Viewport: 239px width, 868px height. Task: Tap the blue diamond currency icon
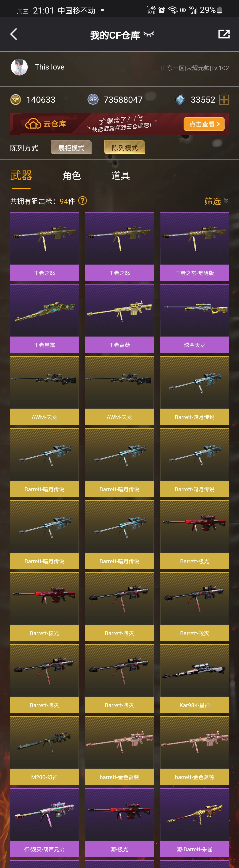180,100
